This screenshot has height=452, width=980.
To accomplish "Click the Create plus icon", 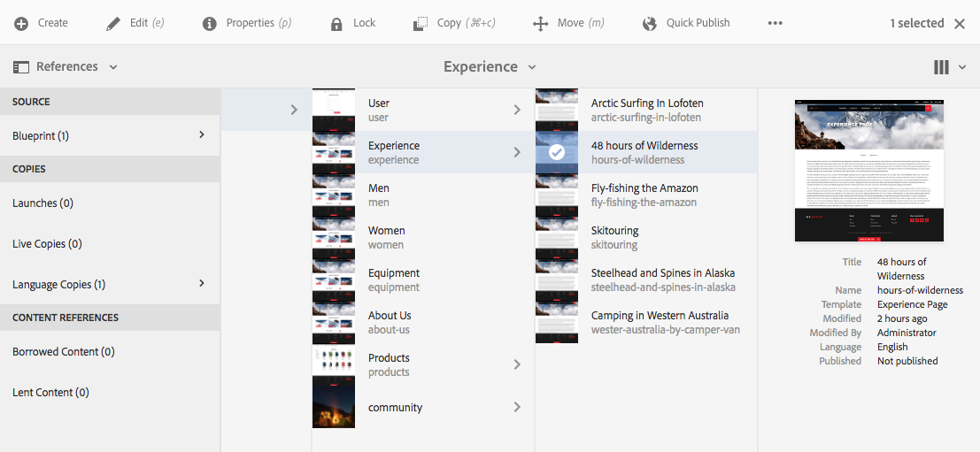I will 21,24.
